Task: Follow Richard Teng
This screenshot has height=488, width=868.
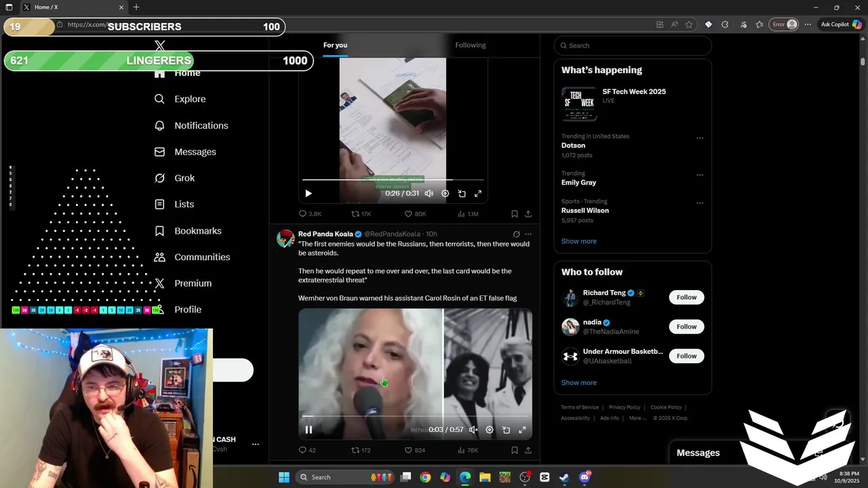Action: click(x=686, y=298)
